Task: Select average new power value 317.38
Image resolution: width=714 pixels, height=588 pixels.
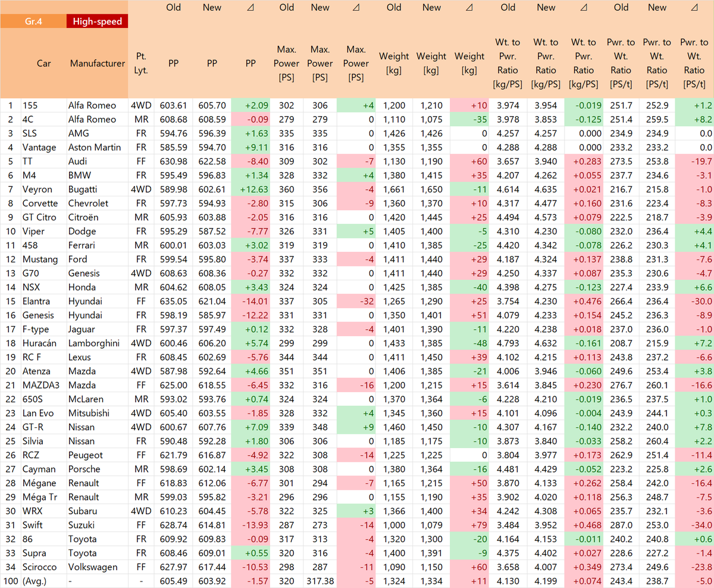Action: click(x=320, y=581)
